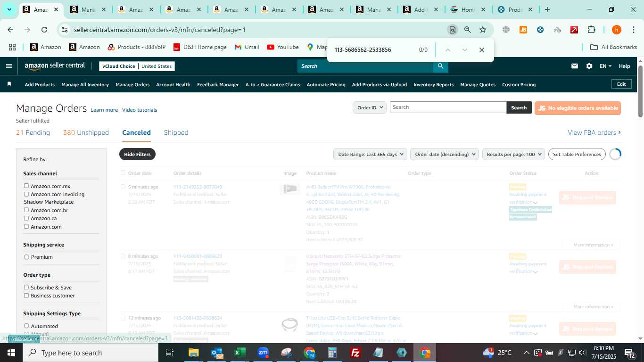Click the orange JS extension icon
644x362 pixels.
[523, 30]
